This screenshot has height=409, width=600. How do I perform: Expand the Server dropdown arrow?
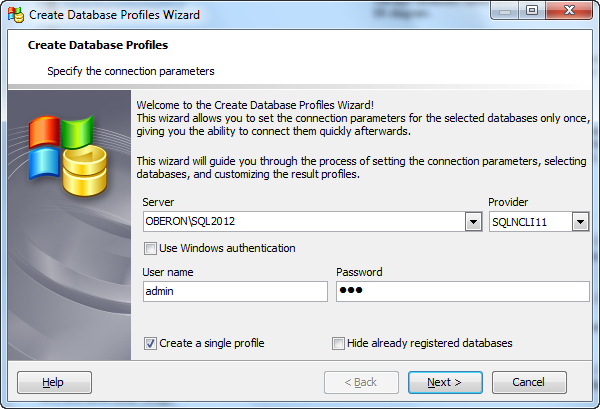coord(473,222)
